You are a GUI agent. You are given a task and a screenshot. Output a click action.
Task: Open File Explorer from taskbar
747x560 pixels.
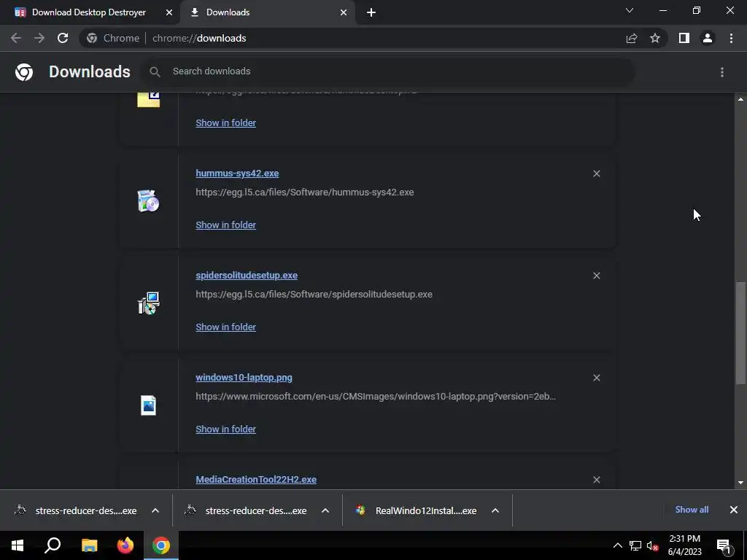click(x=89, y=545)
